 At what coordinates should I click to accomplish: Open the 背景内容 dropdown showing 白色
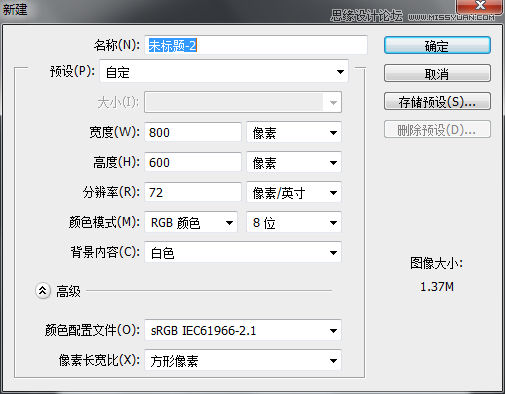coord(243,252)
